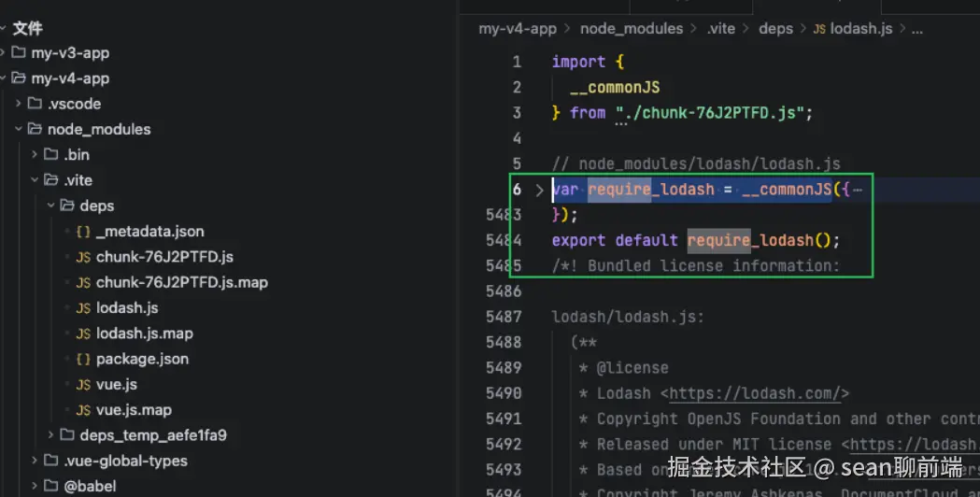The width and height of the screenshot is (980, 497).
Task: Click the JS icon beside lodash.js.map
Action: [83, 334]
